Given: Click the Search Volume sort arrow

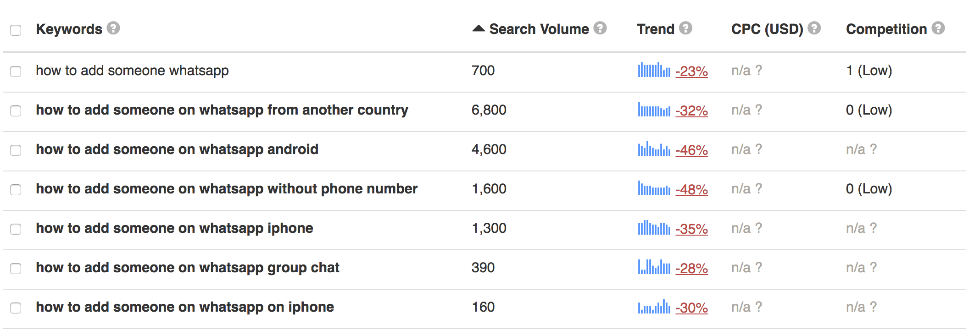Looking at the screenshot, I should pos(478,28).
